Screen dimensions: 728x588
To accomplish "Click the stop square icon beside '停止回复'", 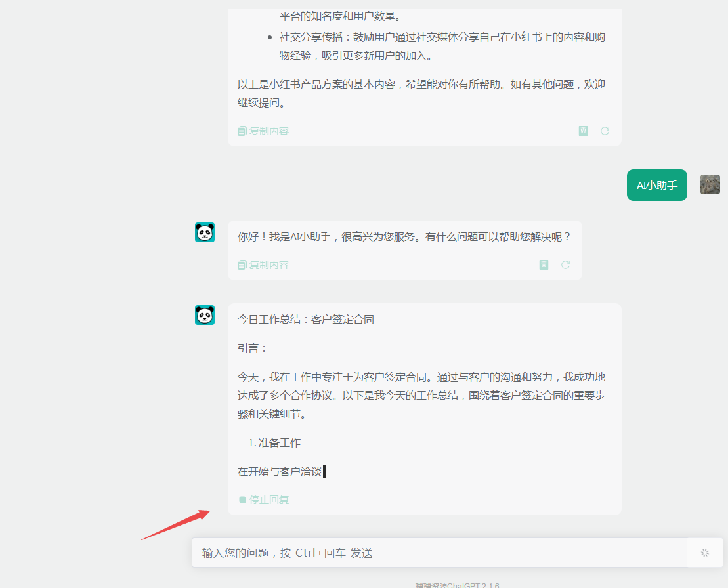I will pyautogui.click(x=242, y=500).
